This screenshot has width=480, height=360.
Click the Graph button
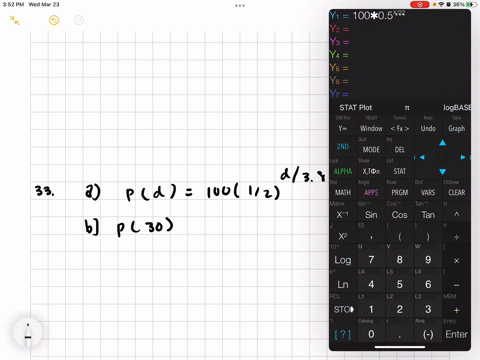click(x=456, y=128)
